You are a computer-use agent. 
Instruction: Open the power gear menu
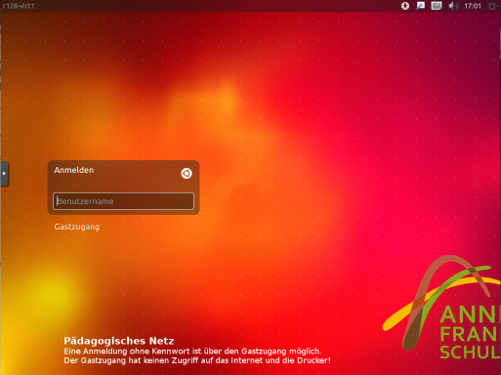492,6
